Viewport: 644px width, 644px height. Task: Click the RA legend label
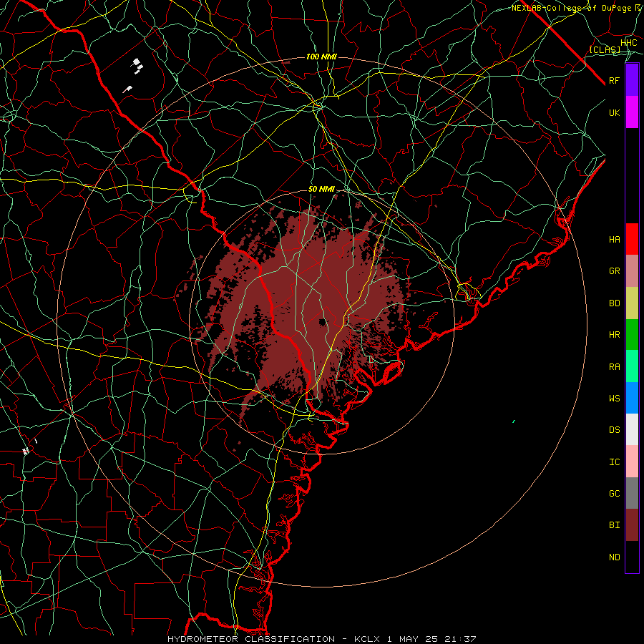coord(615,367)
